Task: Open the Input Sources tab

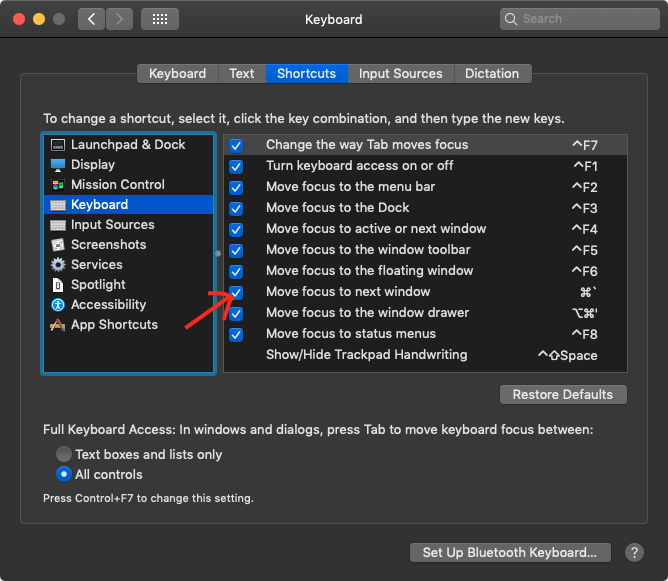Action: click(x=400, y=74)
